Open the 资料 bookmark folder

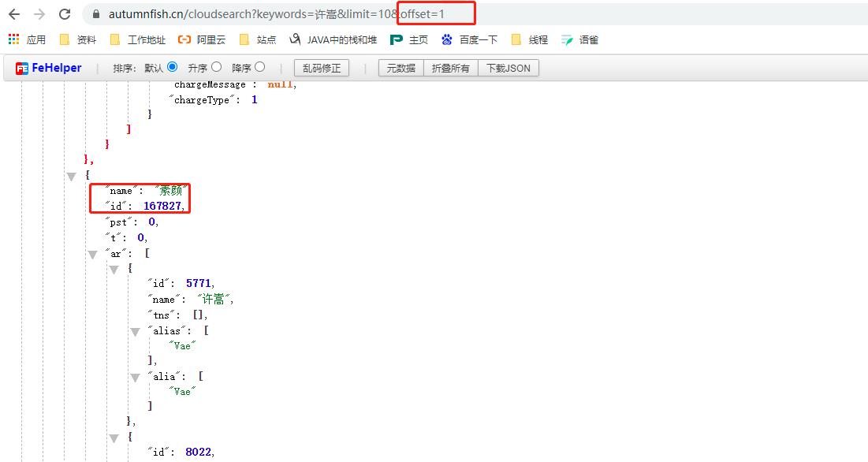[x=78, y=40]
